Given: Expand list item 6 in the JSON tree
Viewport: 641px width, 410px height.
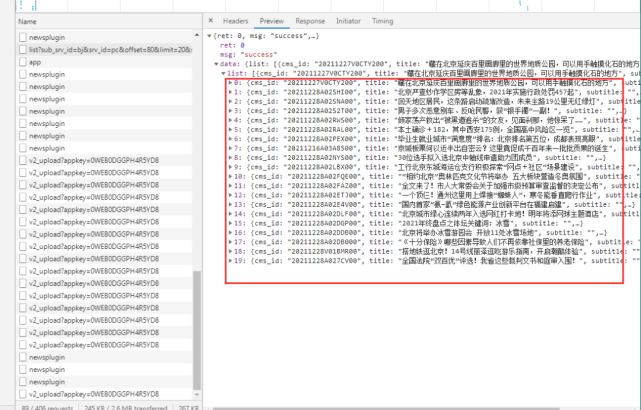Looking at the screenshot, I should coord(231,139).
